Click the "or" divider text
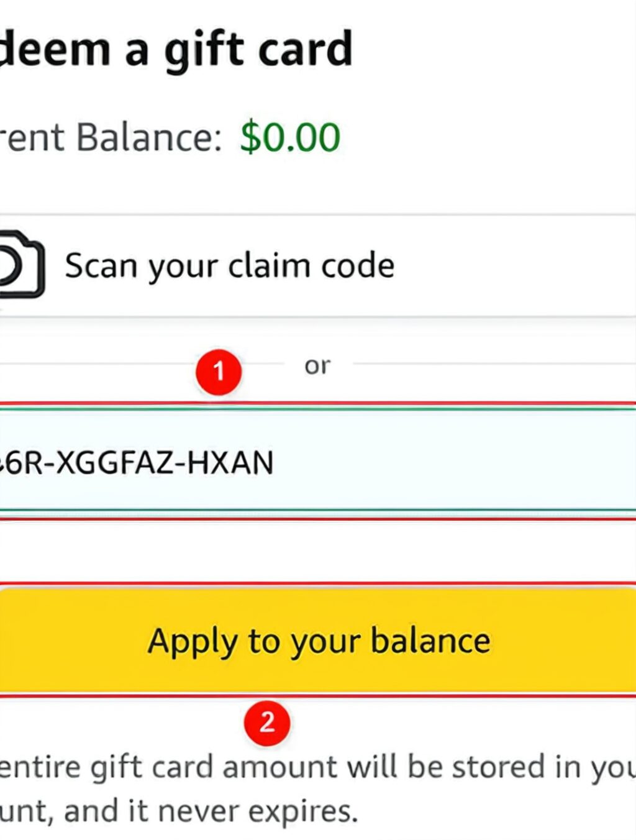Image resolution: width=636 pixels, height=840 pixels. [x=317, y=366]
